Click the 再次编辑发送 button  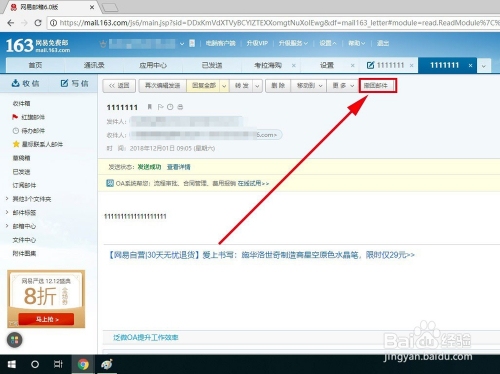(162, 86)
